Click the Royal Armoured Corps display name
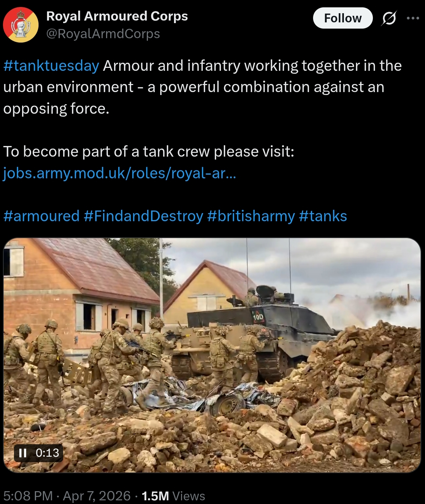425x504 pixels. click(117, 16)
